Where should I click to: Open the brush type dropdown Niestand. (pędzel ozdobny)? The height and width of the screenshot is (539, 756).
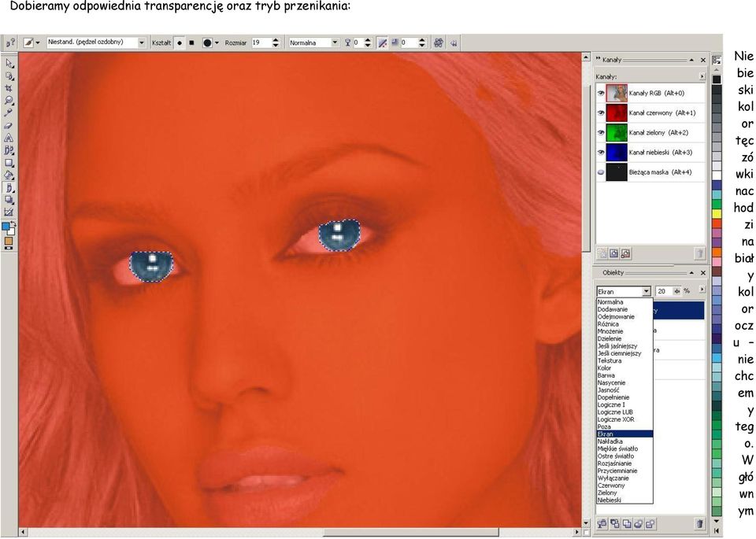(x=141, y=42)
